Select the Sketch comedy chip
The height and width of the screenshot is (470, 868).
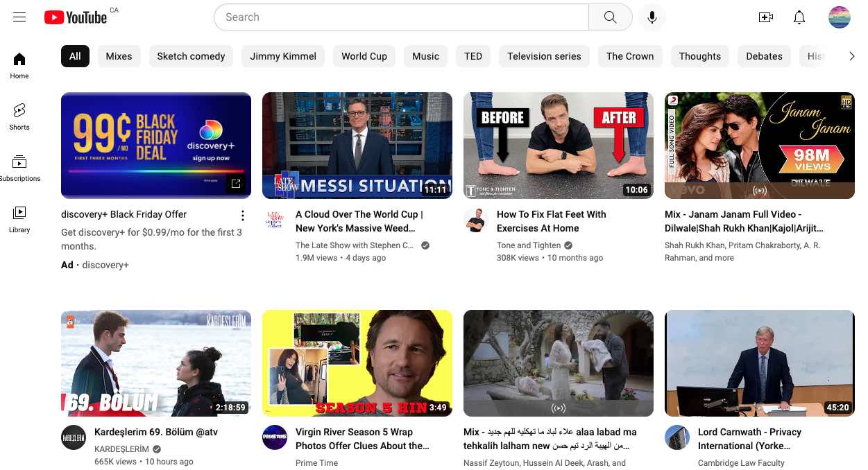pyautogui.click(x=191, y=56)
